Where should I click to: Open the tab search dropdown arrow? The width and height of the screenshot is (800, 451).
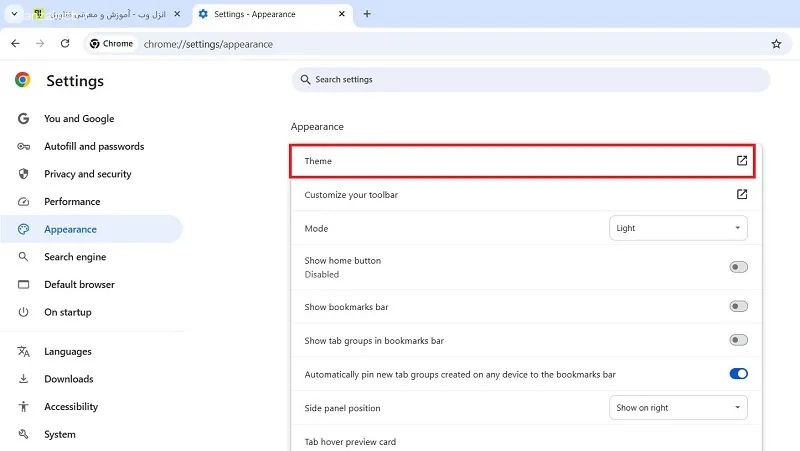pyautogui.click(x=14, y=14)
